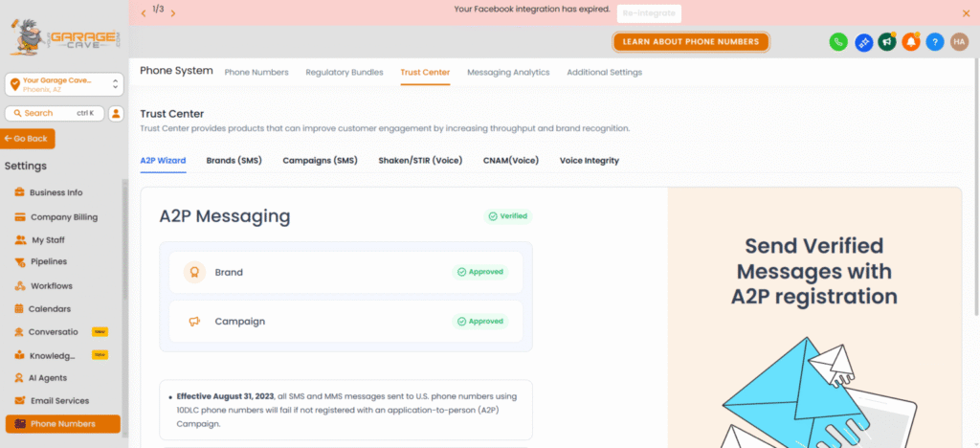
Task: Click the Learn About Phone Numbers button
Action: [x=691, y=42]
